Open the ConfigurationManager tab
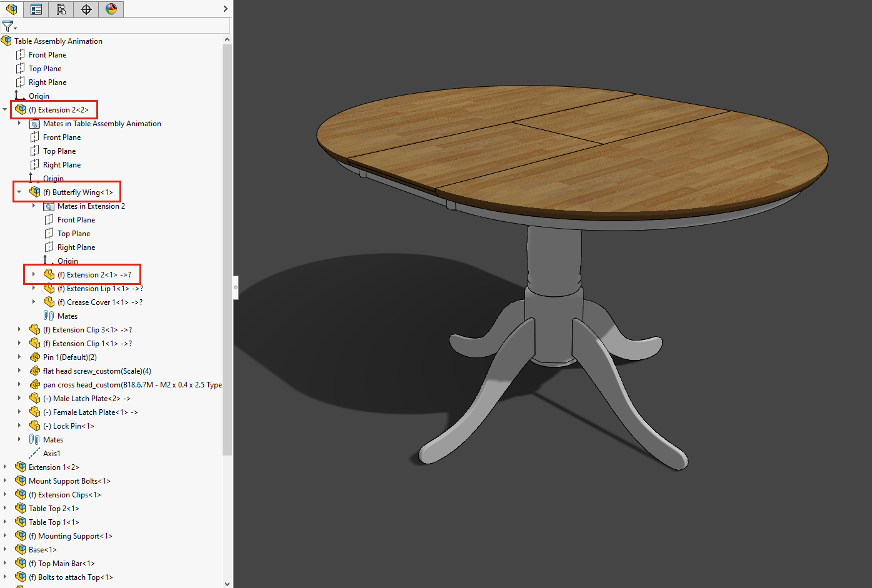872x588 pixels. click(61, 9)
